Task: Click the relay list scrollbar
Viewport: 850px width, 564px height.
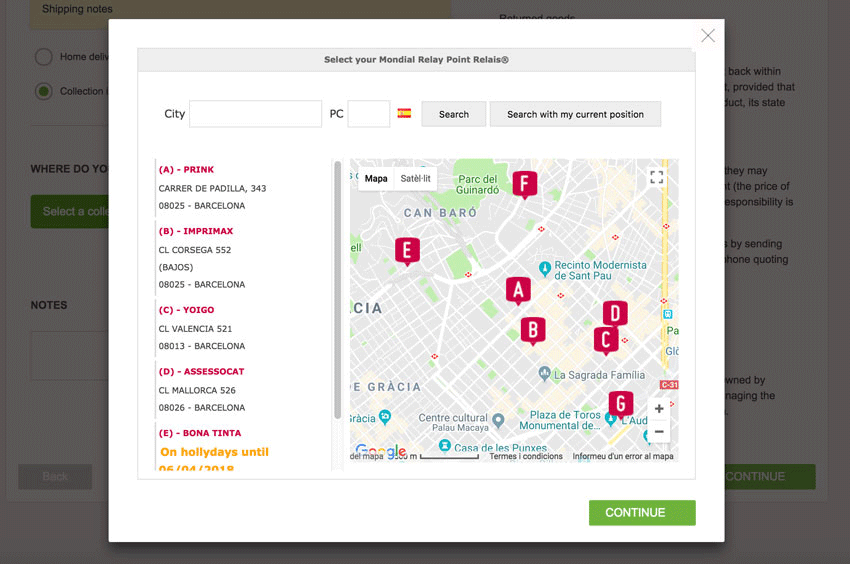Action: [x=337, y=290]
